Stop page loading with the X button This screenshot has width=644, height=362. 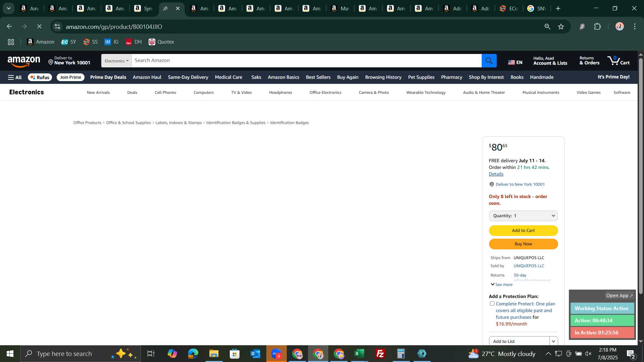[39, 26]
